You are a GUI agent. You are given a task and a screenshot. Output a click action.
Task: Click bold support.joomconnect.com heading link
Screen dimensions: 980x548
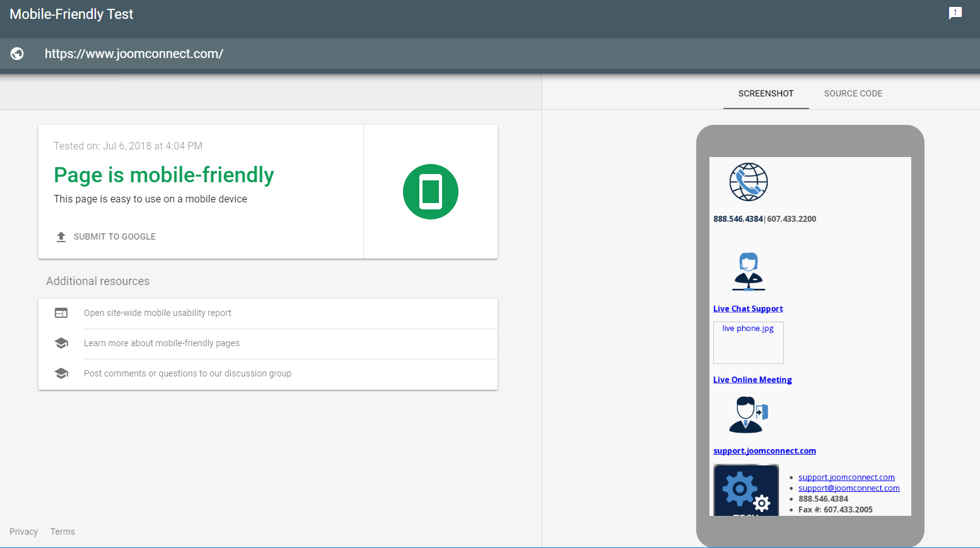764,451
